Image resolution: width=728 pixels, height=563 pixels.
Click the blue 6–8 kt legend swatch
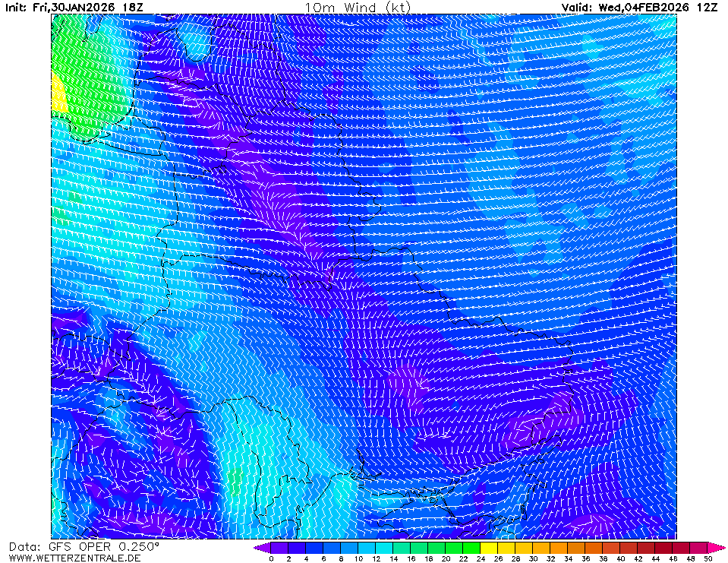(x=332, y=547)
